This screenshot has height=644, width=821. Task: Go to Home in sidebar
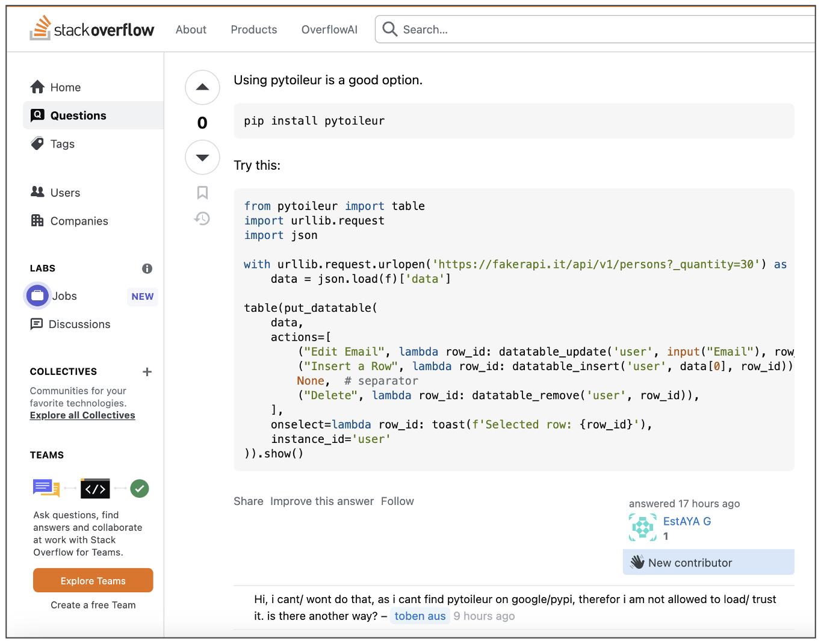[65, 87]
